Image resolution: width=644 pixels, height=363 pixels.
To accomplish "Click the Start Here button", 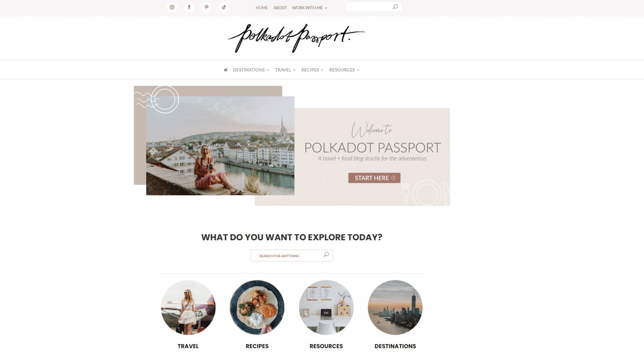I will (374, 178).
